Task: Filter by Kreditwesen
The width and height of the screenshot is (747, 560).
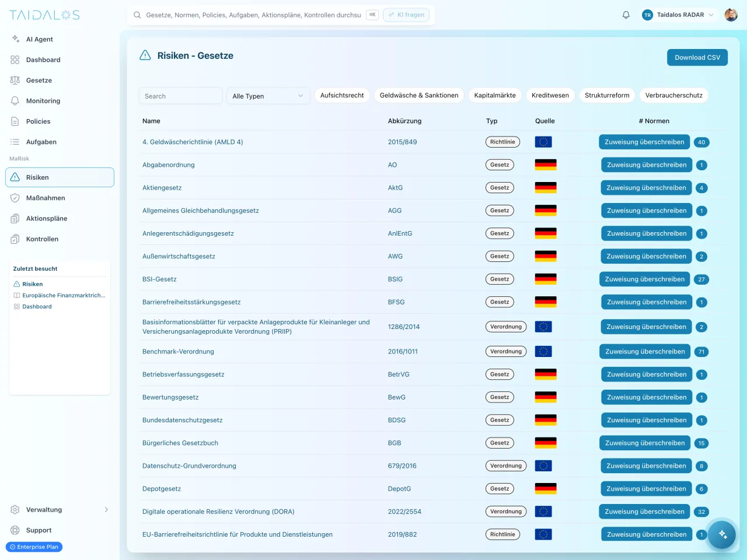Action: point(550,96)
